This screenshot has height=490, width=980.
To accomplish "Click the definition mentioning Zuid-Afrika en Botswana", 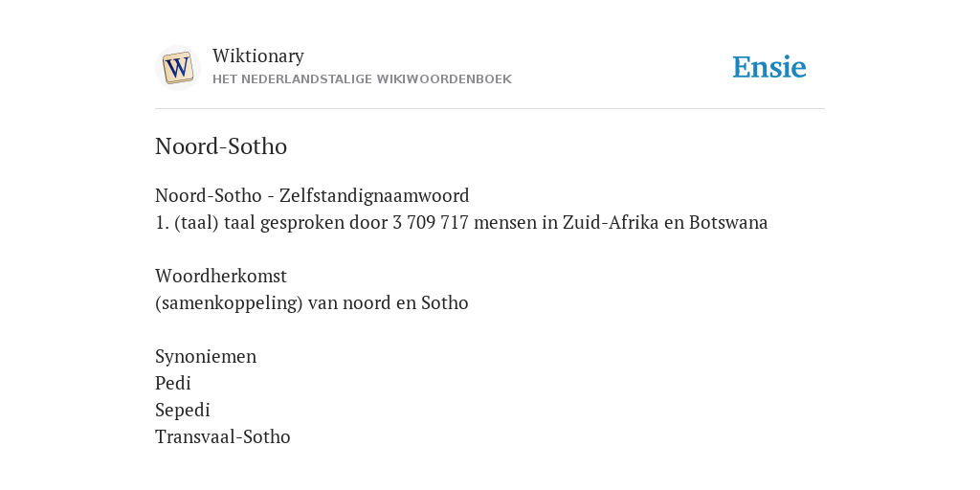I will click(461, 222).
